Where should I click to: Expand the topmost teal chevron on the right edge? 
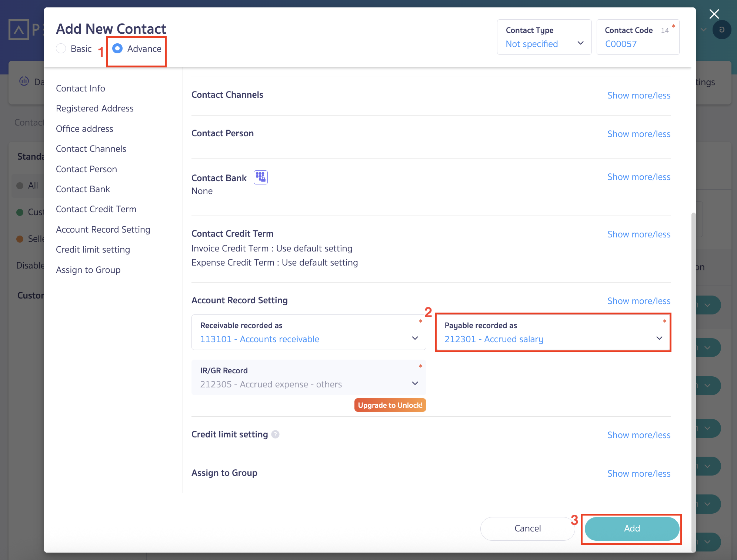[x=707, y=304]
